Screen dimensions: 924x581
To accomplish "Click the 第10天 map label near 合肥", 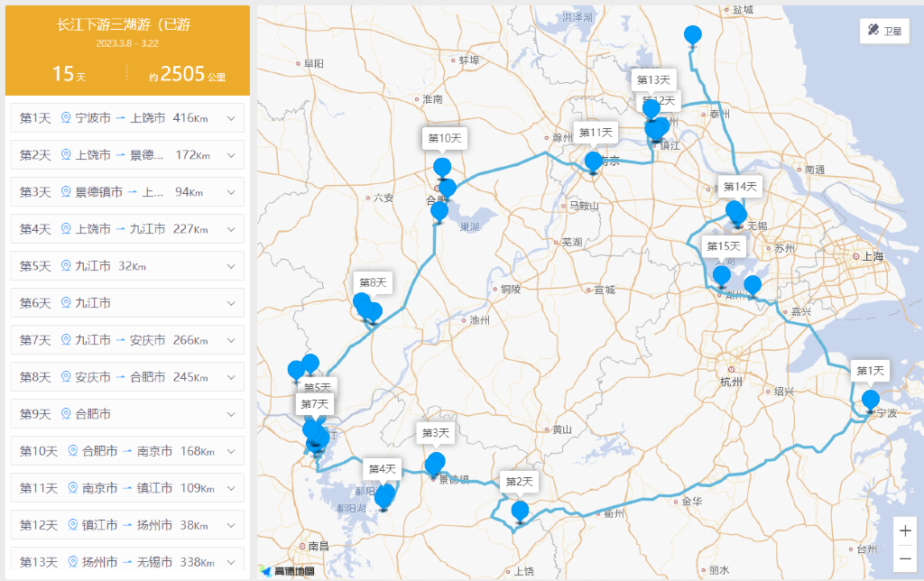I will (x=444, y=138).
